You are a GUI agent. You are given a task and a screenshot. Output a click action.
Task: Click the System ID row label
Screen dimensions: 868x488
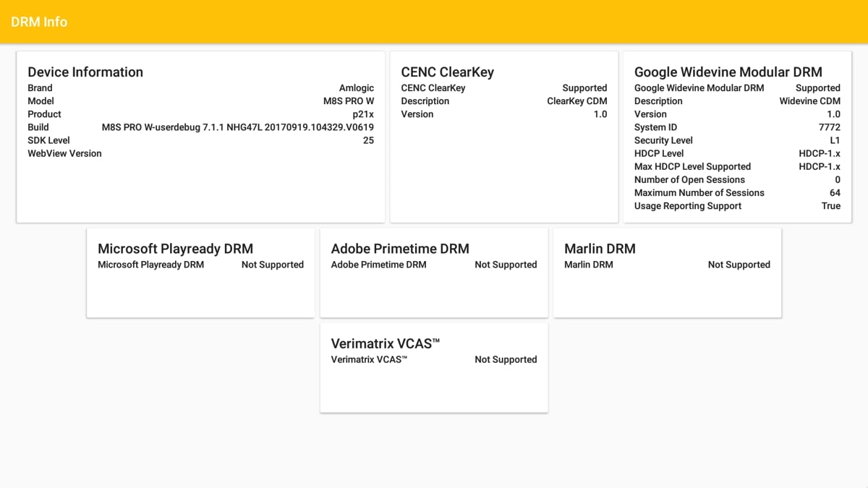(x=655, y=127)
